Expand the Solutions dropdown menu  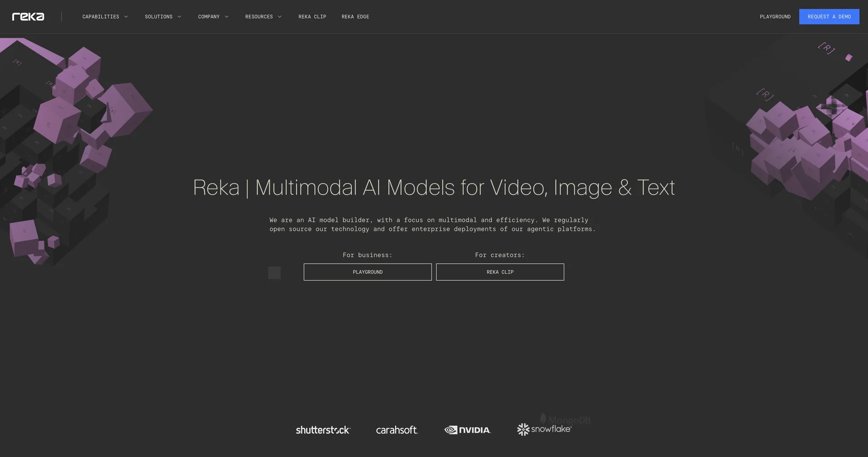click(x=163, y=17)
